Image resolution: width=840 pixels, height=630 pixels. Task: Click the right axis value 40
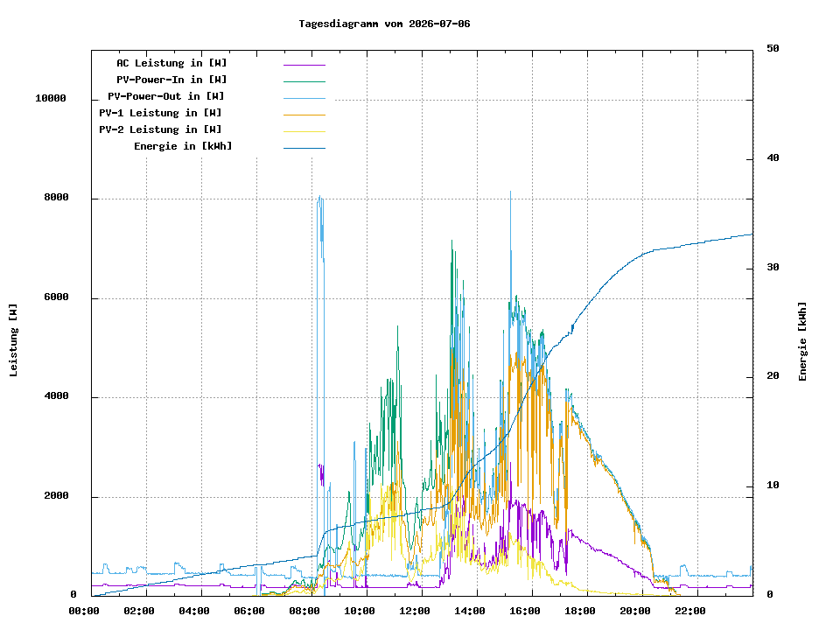pyautogui.click(x=773, y=158)
